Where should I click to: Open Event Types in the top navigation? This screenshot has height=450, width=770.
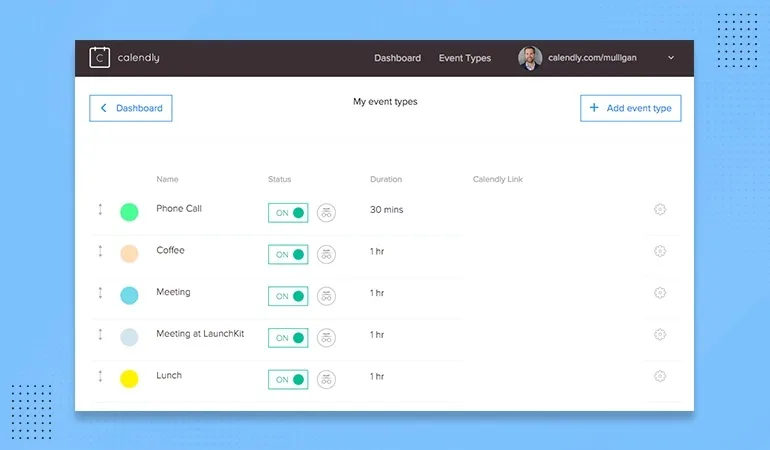tap(465, 58)
